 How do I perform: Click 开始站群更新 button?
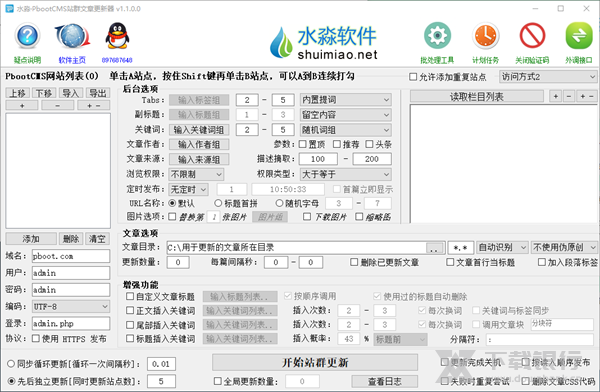tap(315, 363)
